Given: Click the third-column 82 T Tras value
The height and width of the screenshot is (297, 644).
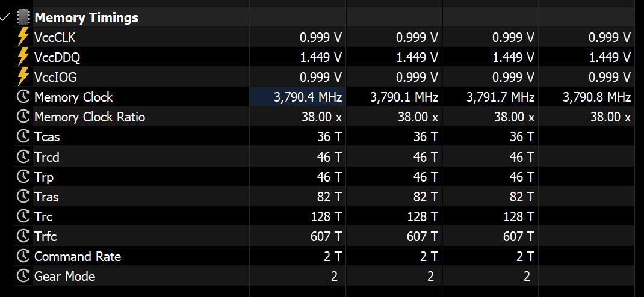Looking at the screenshot, I should [522, 197].
